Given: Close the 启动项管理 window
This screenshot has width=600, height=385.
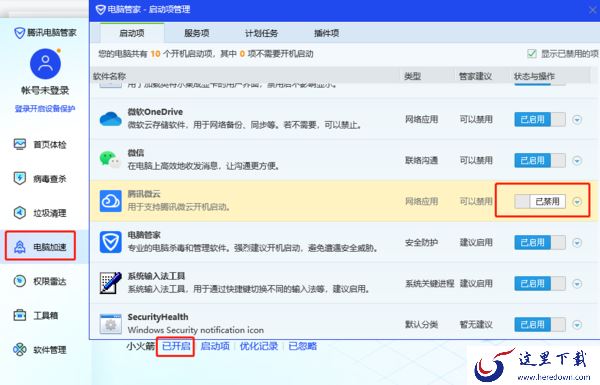Looking at the screenshot, I should click(593, 10).
